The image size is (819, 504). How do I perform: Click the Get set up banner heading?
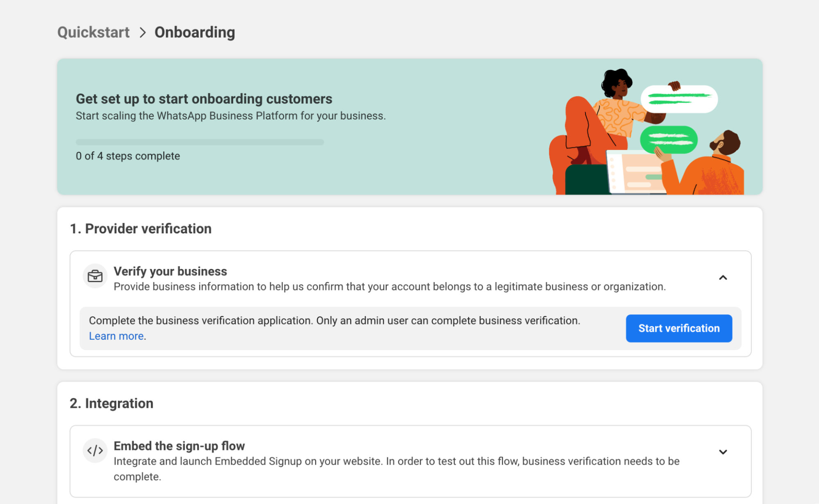[204, 99]
